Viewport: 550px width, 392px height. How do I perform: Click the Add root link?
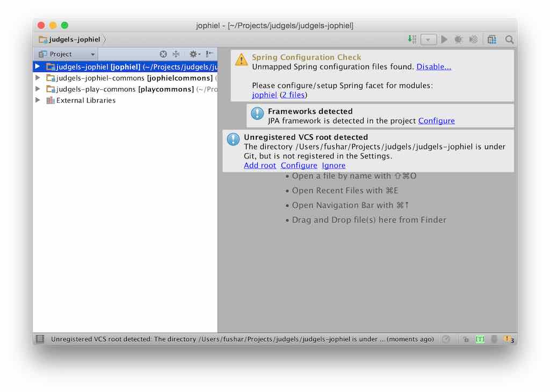(260, 165)
